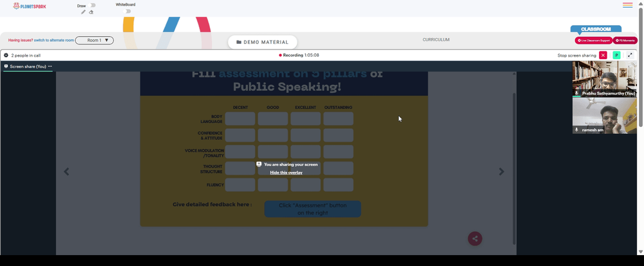Select Confidence & Attitude Good box
This screenshot has width=644, height=266.
(272, 135)
